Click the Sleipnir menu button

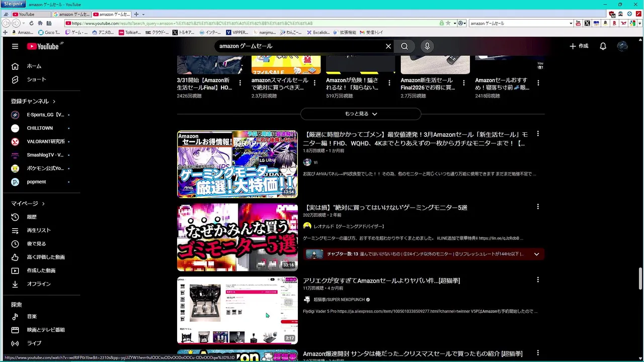coord(14,4)
